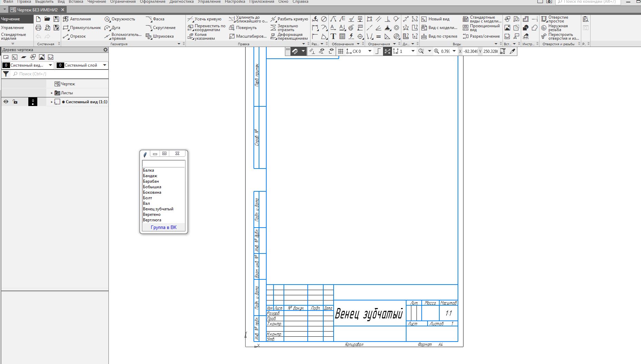
Task: Select the Фаска chamfer tool
Action: (x=155, y=19)
